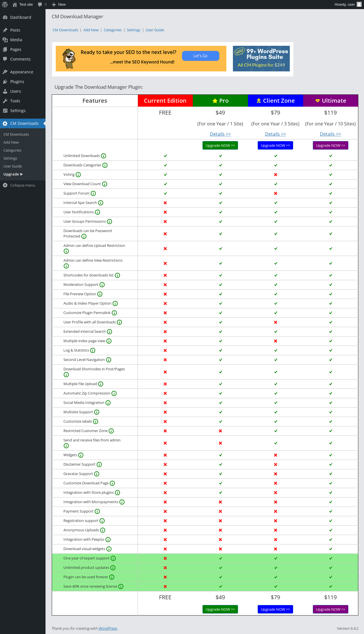Viewport: 364px width, 634px height.
Task: Click the Payment Support info icon
Action: (97, 511)
